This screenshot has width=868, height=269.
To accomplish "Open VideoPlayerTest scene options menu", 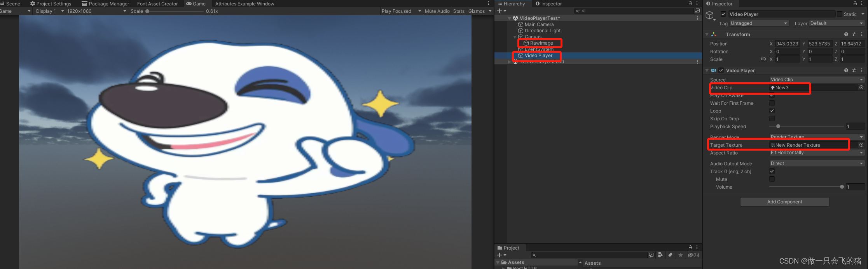I will click(x=697, y=18).
